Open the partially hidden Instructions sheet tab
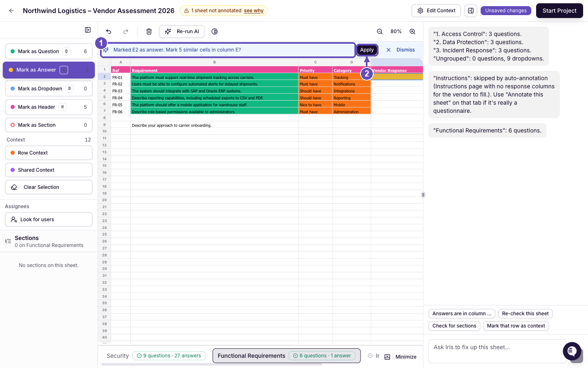 [374, 356]
